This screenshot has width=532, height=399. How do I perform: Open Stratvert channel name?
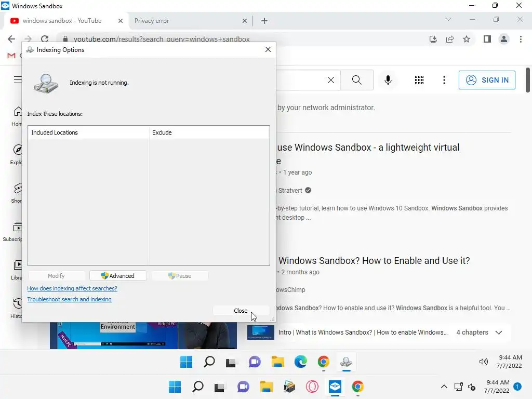tap(290, 190)
